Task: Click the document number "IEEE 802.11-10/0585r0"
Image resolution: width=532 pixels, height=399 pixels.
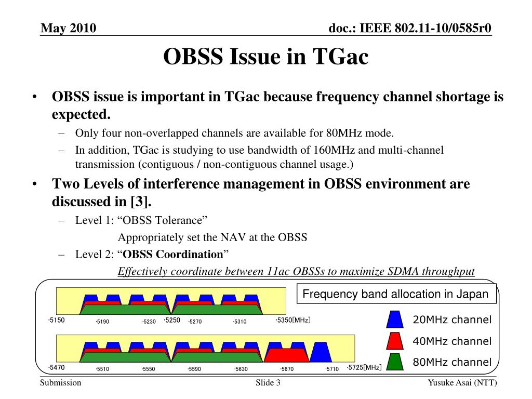Action: 425,28
